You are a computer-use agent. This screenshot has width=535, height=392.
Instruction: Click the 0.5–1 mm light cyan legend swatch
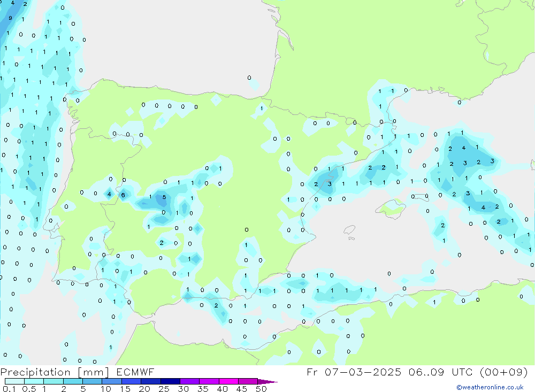34,381
